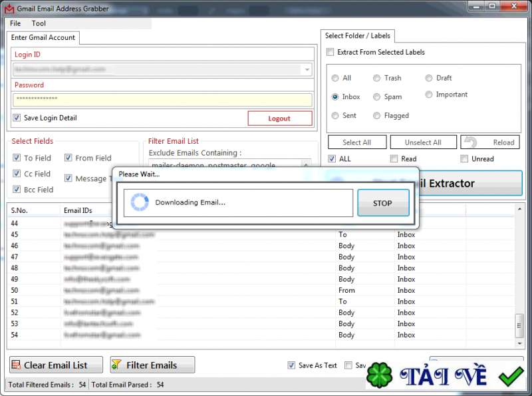This screenshot has width=532, height=396.
Task: Select row 54 in email list
Action: tap(261, 335)
